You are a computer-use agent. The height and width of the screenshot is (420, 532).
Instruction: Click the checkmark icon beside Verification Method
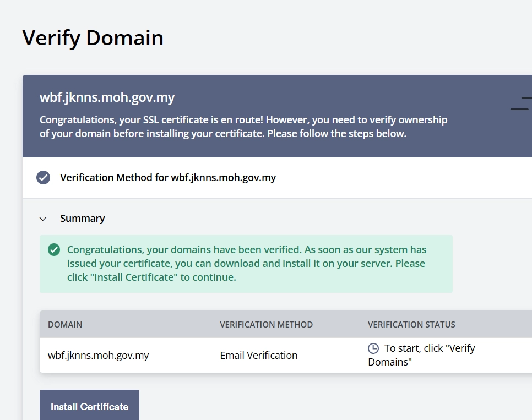click(43, 178)
